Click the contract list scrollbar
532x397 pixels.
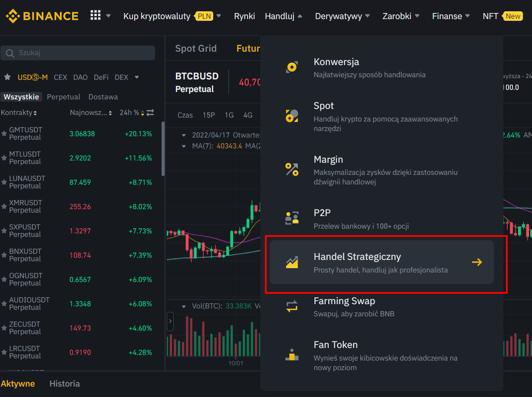click(x=163, y=148)
